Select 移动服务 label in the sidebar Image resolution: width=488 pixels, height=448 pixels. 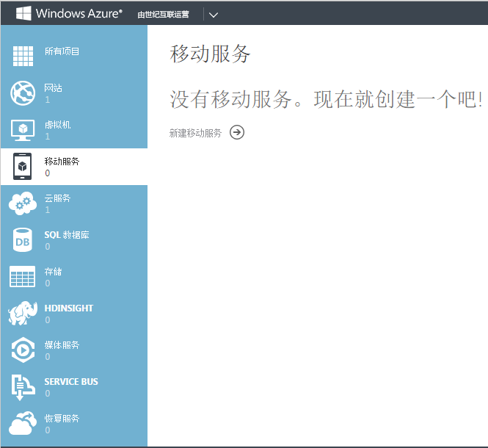pyautogui.click(x=62, y=162)
